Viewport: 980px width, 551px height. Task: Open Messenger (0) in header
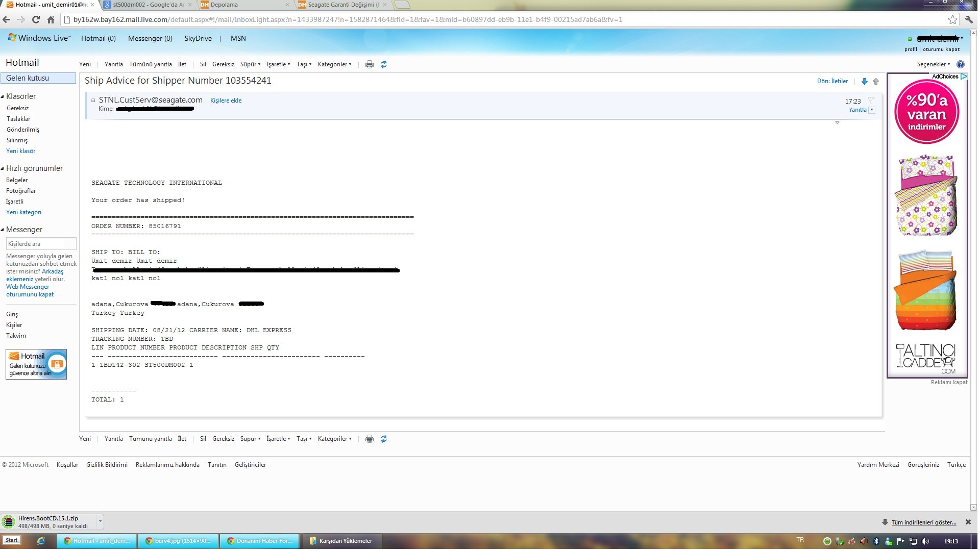tap(151, 39)
